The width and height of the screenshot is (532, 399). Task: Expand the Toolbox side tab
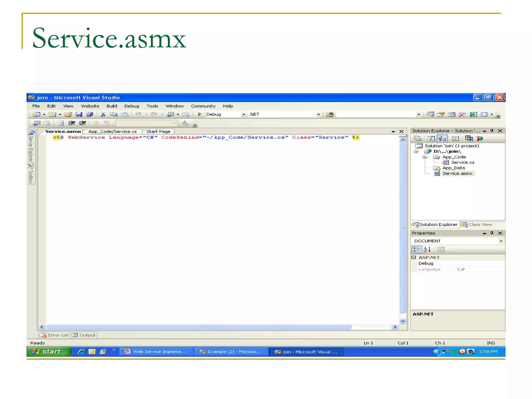(31, 174)
